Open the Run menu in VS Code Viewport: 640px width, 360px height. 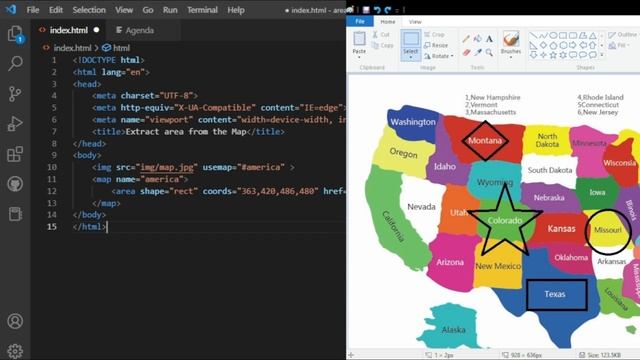[170, 10]
